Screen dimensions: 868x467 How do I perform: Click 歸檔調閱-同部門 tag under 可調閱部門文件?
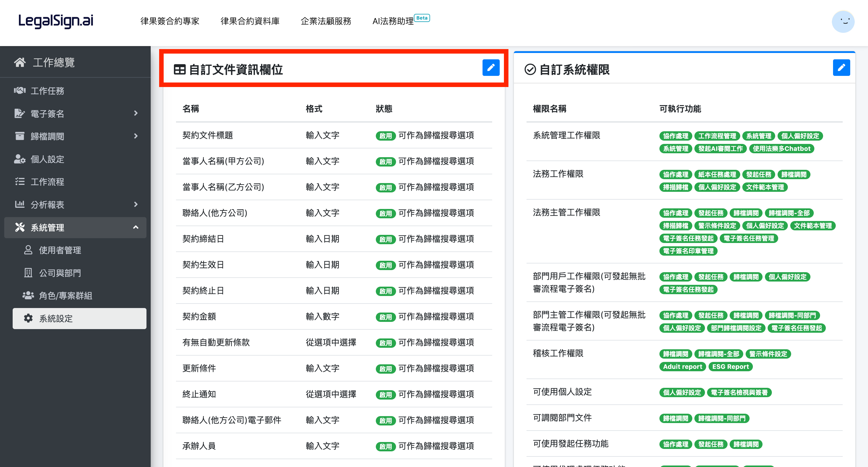(x=722, y=418)
